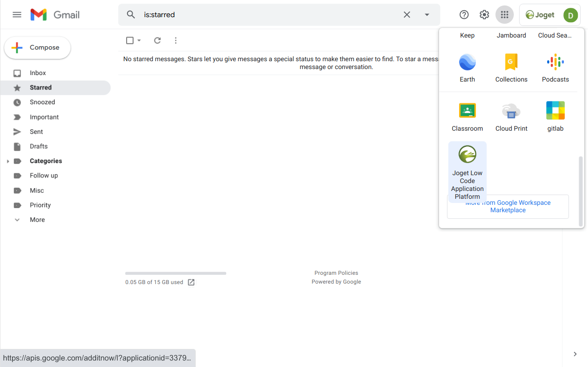Viewport: 588px width, 367px height.
Task: Click the clock icon next to Snoozed
Action: click(x=17, y=102)
